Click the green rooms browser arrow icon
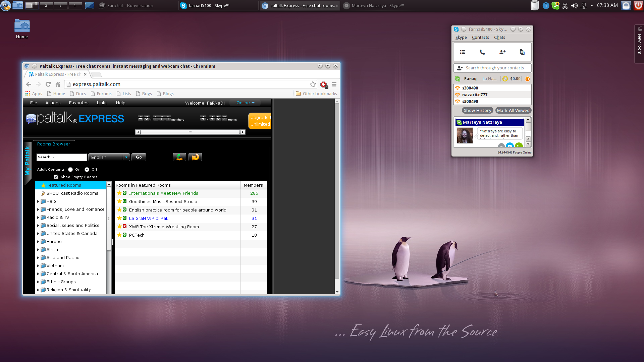 (x=179, y=157)
